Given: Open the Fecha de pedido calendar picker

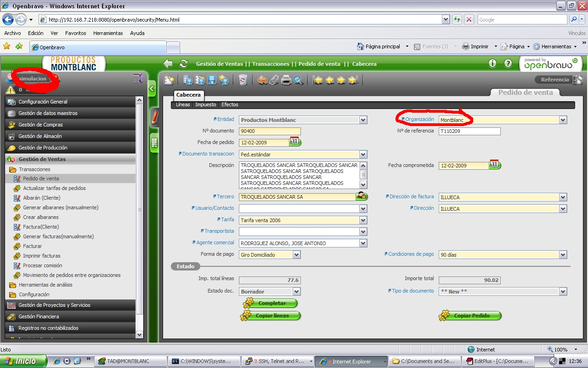Looking at the screenshot, I should coord(295,142).
